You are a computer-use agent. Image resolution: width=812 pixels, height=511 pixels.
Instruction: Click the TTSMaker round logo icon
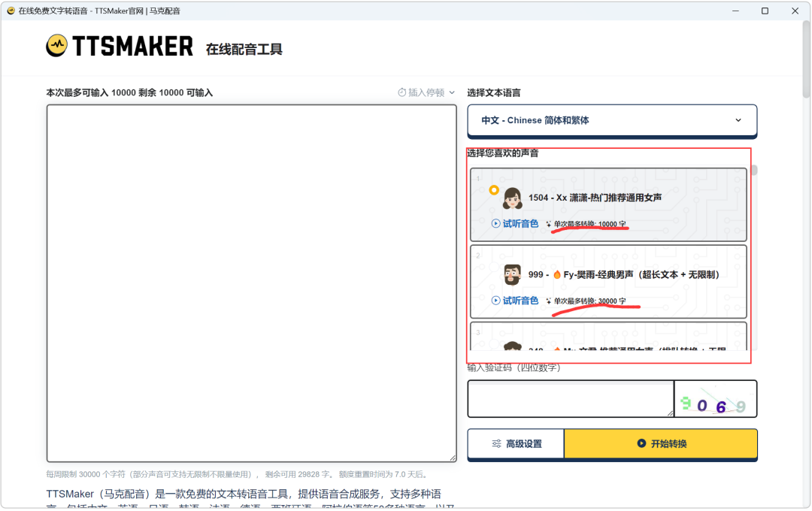(x=56, y=46)
